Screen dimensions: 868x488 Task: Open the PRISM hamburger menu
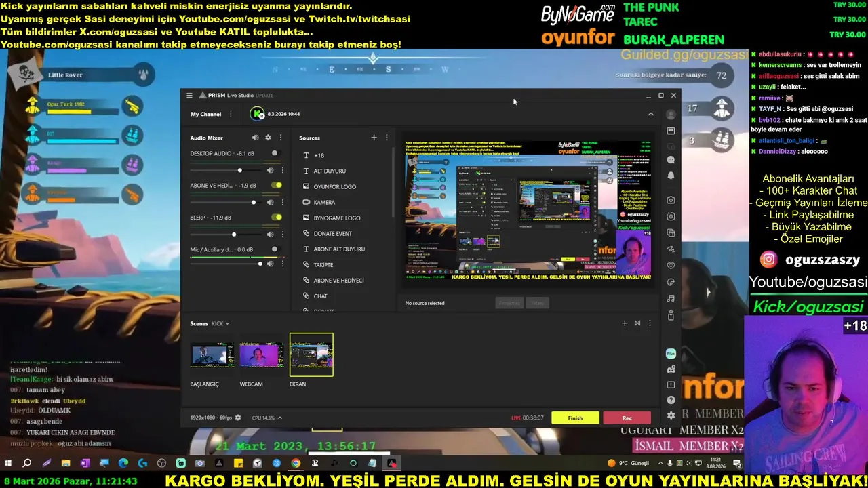click(189, 96)
